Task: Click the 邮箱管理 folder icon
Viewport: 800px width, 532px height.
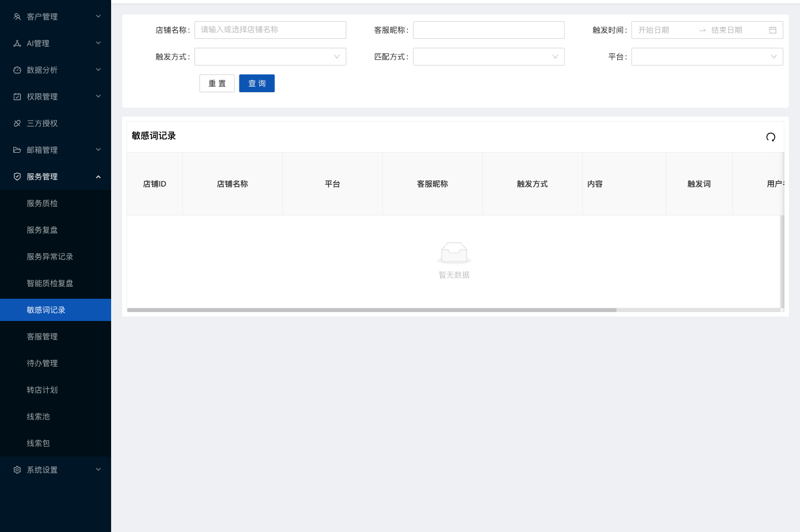Action: 17,150
